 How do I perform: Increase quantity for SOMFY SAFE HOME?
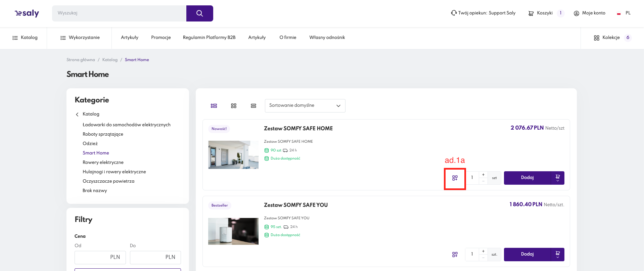[483, 175]
